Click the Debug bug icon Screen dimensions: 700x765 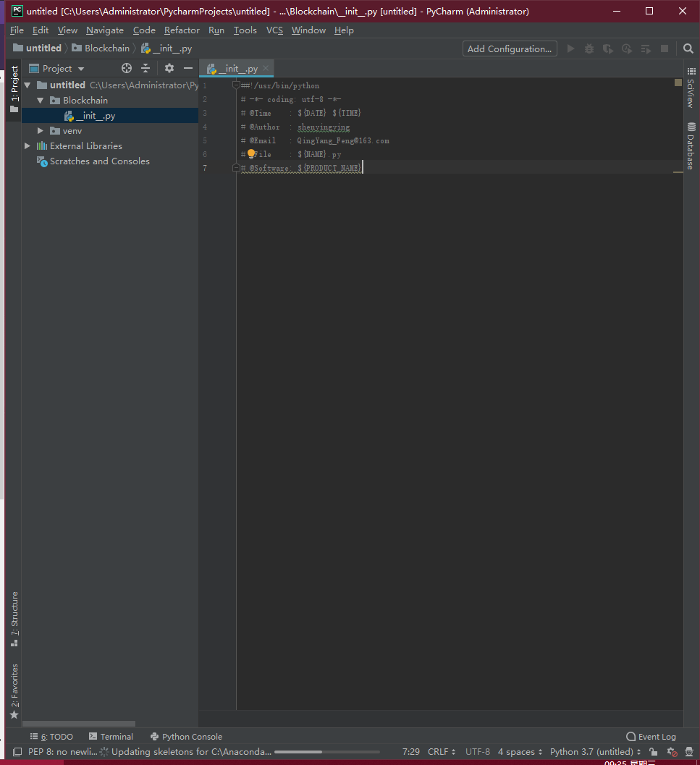(589, 48)
